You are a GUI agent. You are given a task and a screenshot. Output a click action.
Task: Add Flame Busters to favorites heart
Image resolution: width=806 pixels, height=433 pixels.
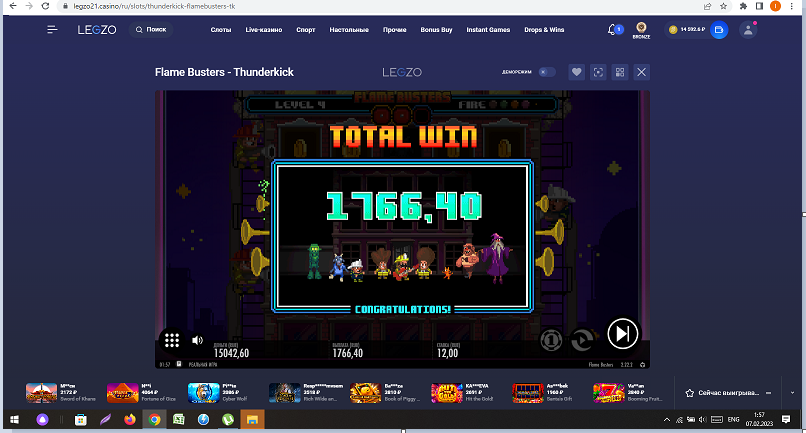click(x=576, y=73)
